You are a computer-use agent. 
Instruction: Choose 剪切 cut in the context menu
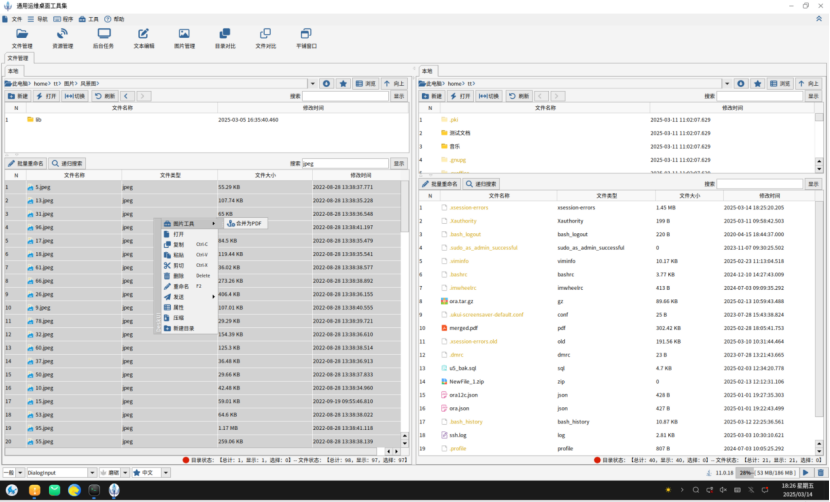coord(190,265)
